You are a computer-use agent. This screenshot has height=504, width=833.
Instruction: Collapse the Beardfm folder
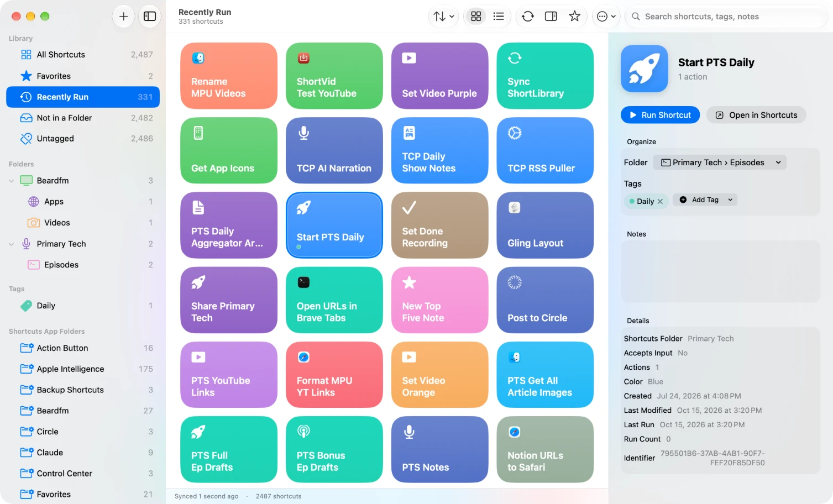(11, 181)
